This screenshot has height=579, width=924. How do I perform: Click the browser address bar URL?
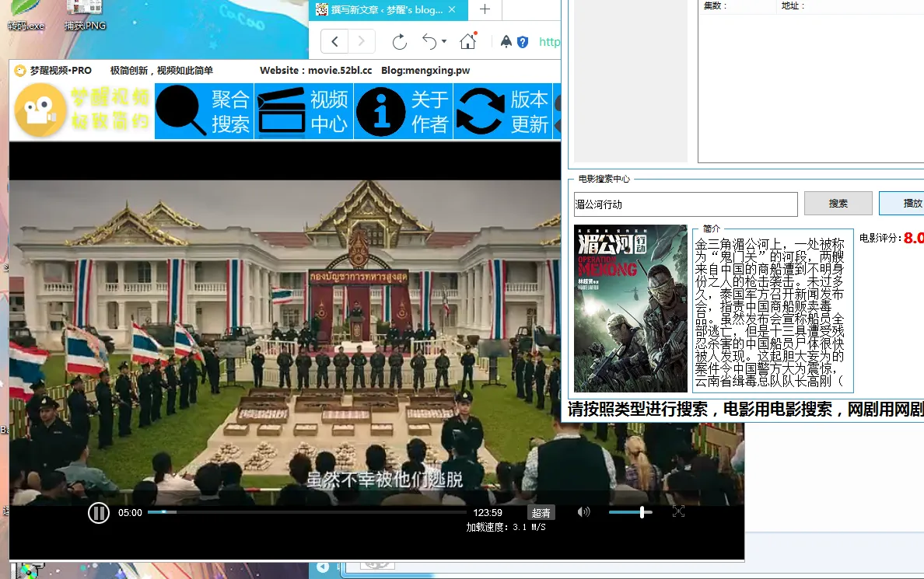pyautogui.click(x=549, y=42)
